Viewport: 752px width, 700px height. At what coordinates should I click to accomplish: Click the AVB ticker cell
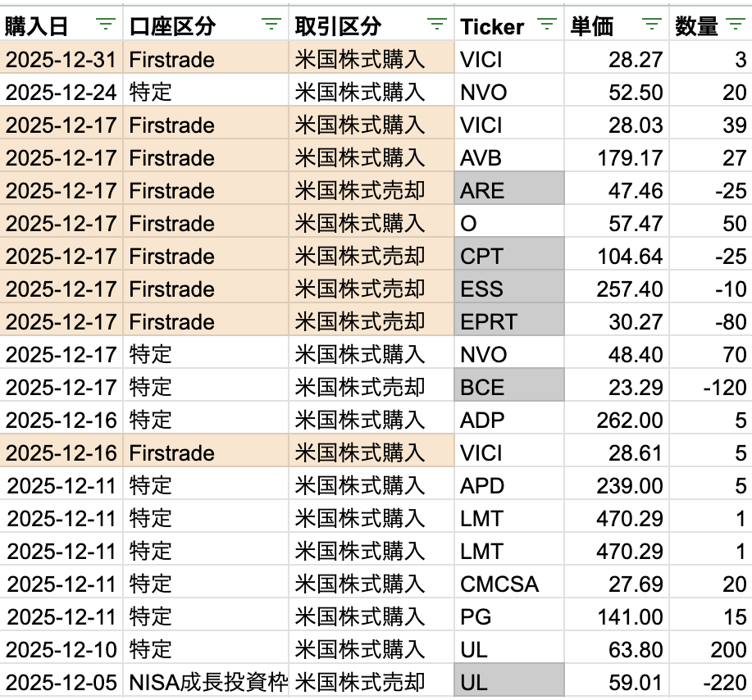(508, 157)
